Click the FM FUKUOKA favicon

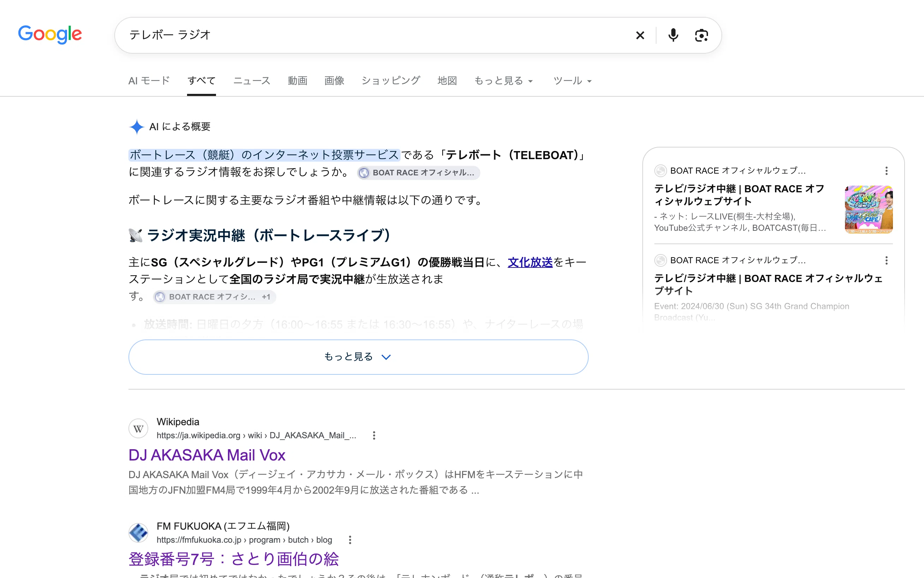[x=138, y=532]
